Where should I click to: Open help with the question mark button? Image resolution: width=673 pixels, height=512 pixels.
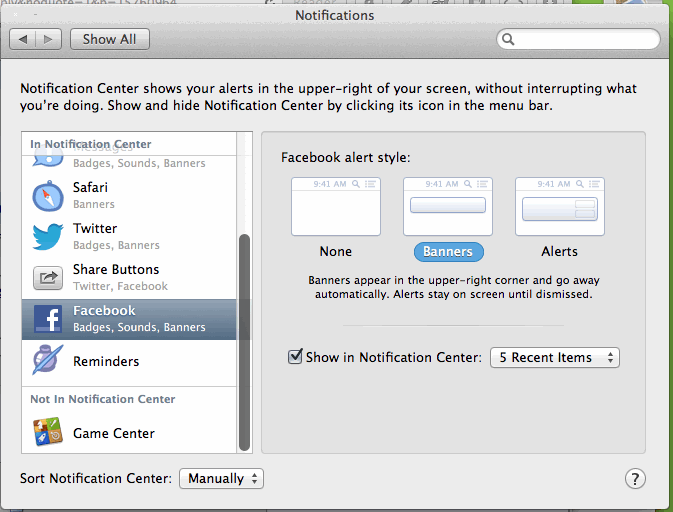(x=635, y=479)
